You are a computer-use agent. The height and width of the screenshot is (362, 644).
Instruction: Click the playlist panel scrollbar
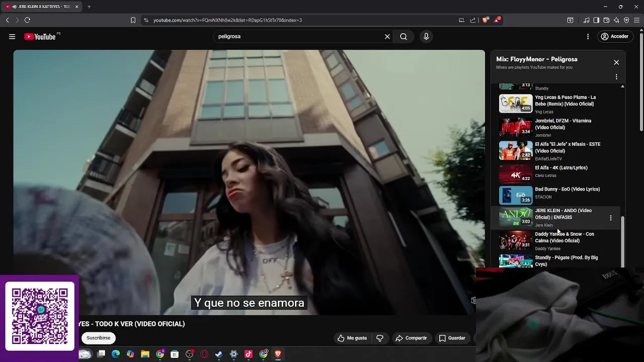622,241
